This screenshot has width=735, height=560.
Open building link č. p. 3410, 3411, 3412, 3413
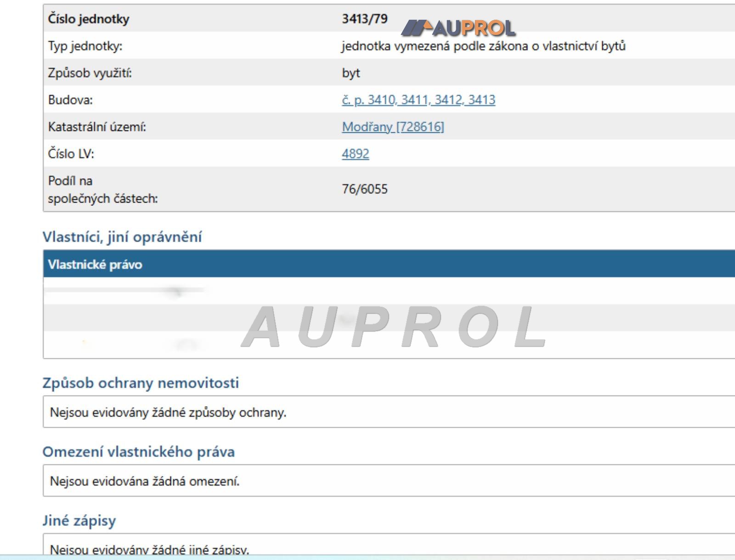418,100
